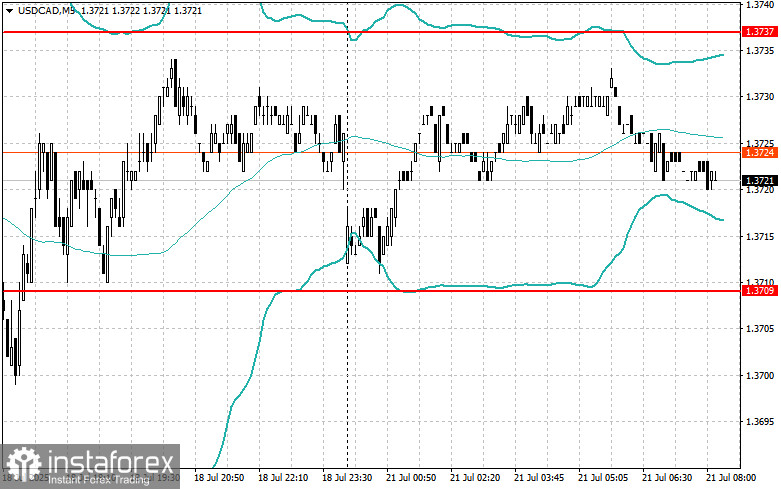Click the 1.3737 red price label
Screen dimensions: 781x489
(x=759, y=32)
